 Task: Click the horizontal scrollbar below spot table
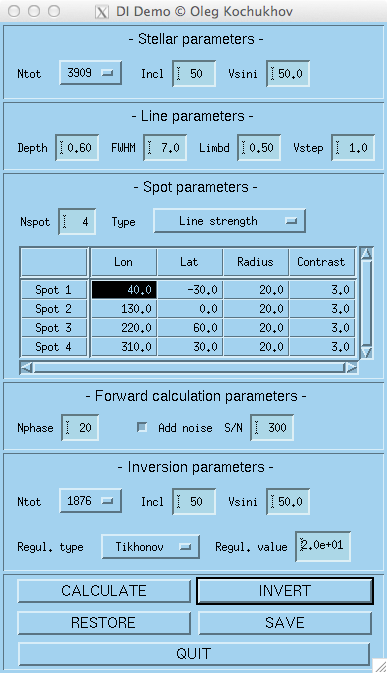[x=189, y=367]
